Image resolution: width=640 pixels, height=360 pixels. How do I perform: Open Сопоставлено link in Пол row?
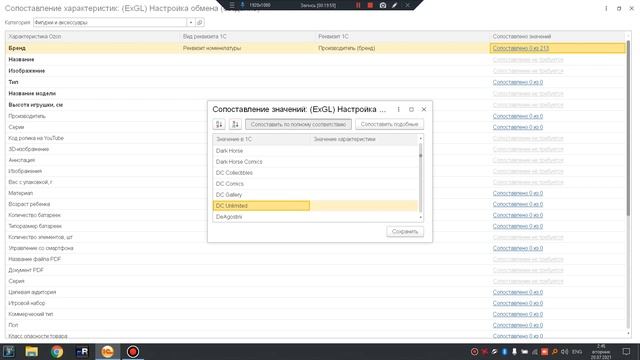[518, 325]
